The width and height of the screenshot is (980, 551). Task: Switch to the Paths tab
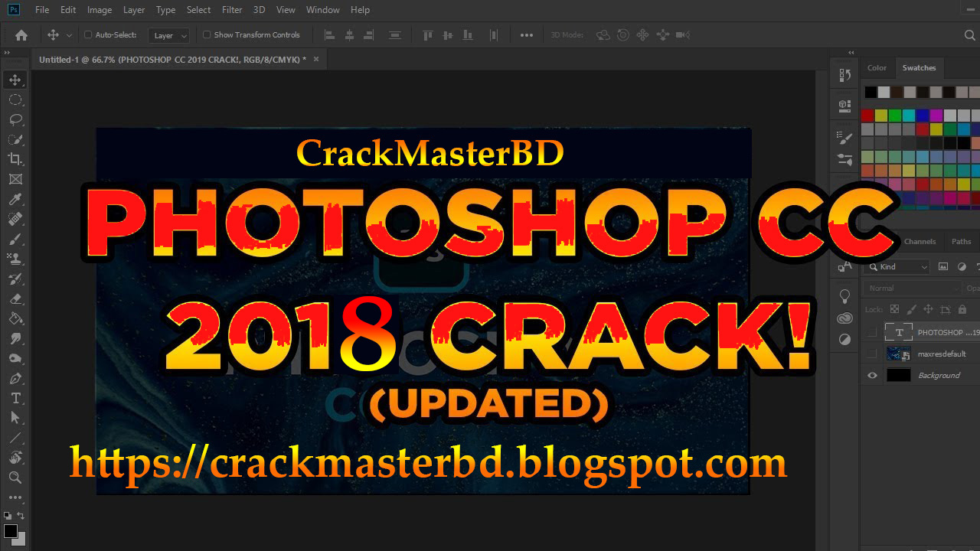tap(961, 241)
